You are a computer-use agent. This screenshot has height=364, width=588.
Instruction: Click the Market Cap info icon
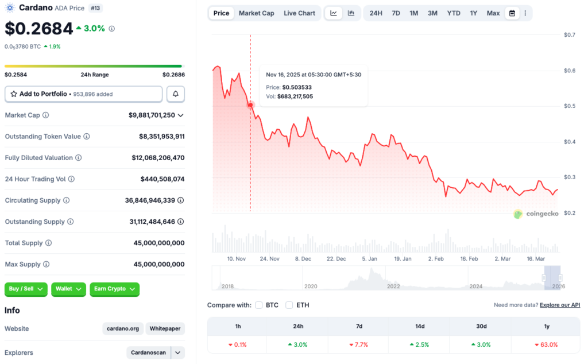(45, 115)
